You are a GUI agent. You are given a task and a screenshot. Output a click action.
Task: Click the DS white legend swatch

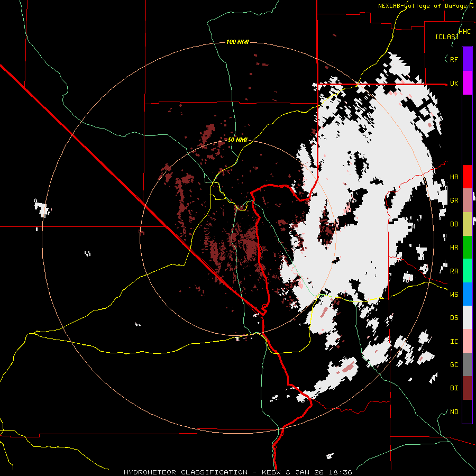point(467,317)
